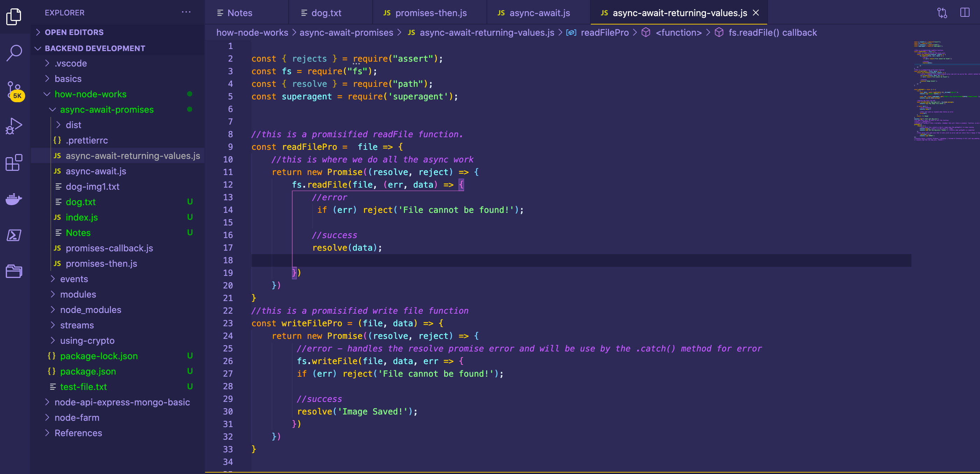Open the terminal icon in activity bar

click(x=14, y=235)
